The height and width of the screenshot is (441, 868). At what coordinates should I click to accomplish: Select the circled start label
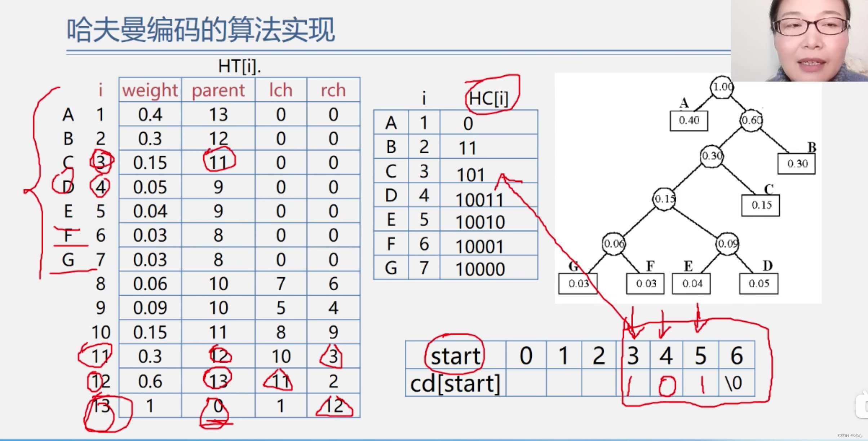(x=455, y=355)
